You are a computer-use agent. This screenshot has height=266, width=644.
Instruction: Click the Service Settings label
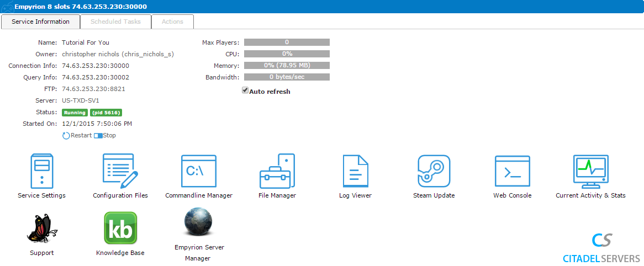pos(41,195)
